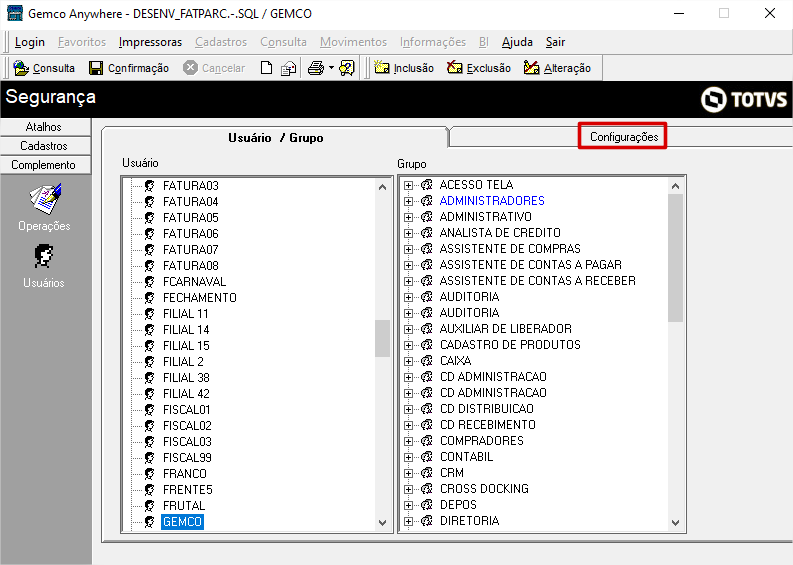
Task: Click the group icon beside CAIXA
Action: tap(427, 361)
